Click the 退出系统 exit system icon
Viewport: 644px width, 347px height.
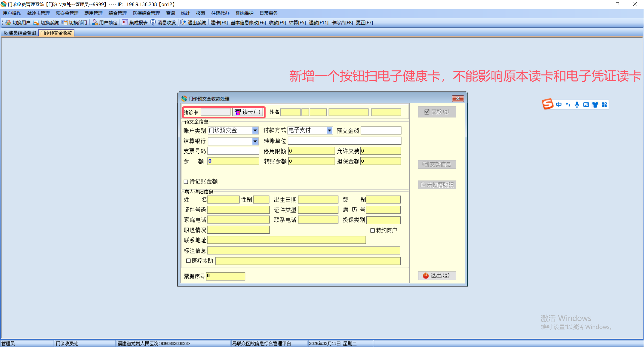click(183, 23)
